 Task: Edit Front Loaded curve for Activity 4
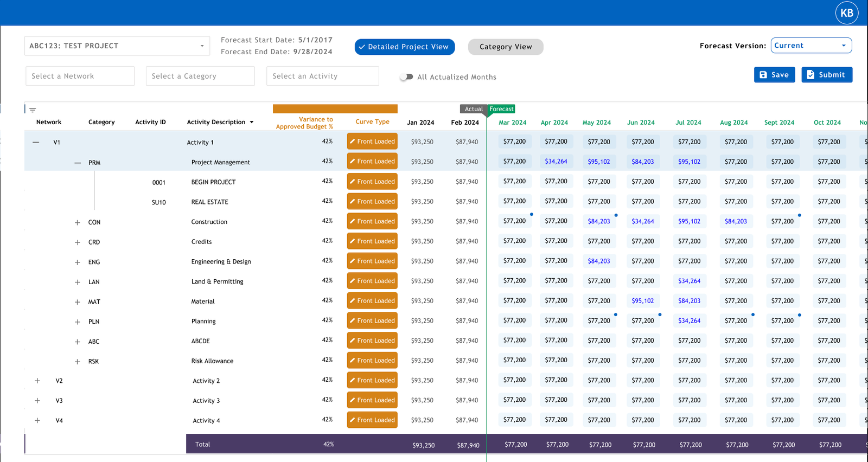372,420
